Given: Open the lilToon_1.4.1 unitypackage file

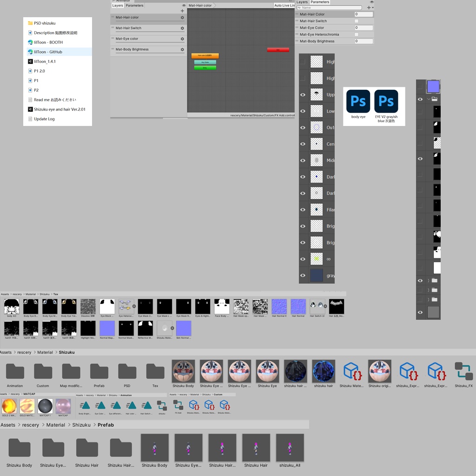Looking at the screenshot, I should tap(45, 61).
